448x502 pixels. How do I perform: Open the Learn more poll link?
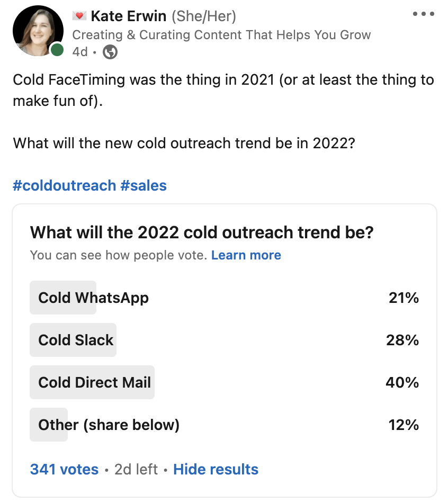[x=246, y=255]
